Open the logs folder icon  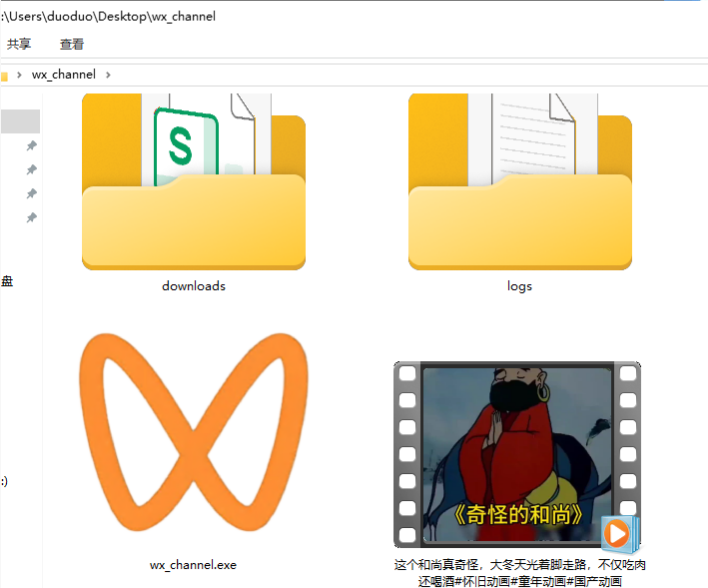(x=520, y=182)
